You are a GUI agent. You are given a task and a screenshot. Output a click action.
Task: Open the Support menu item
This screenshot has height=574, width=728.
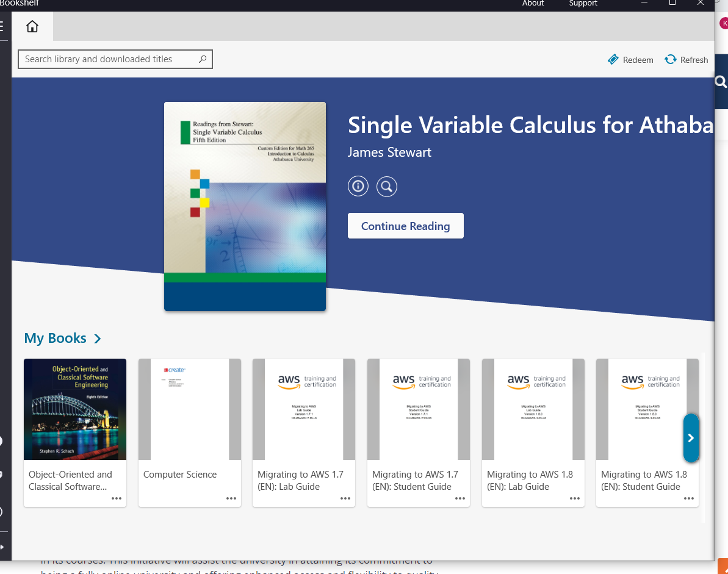pyautogui.click(x=583, y=3)
